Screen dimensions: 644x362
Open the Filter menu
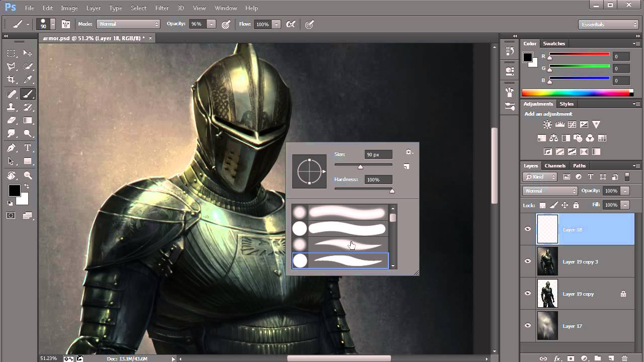[x=162, y=8]
